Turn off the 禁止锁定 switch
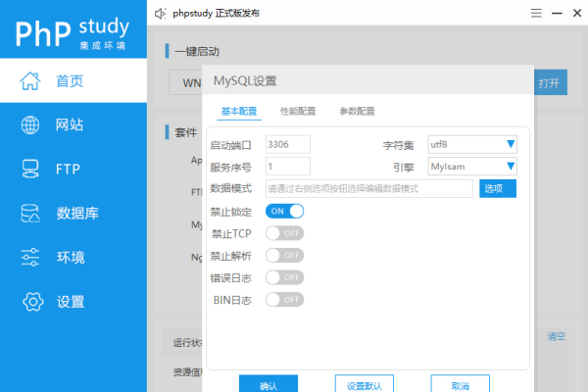This screenshot has width=588, height=392. point(284,212)
